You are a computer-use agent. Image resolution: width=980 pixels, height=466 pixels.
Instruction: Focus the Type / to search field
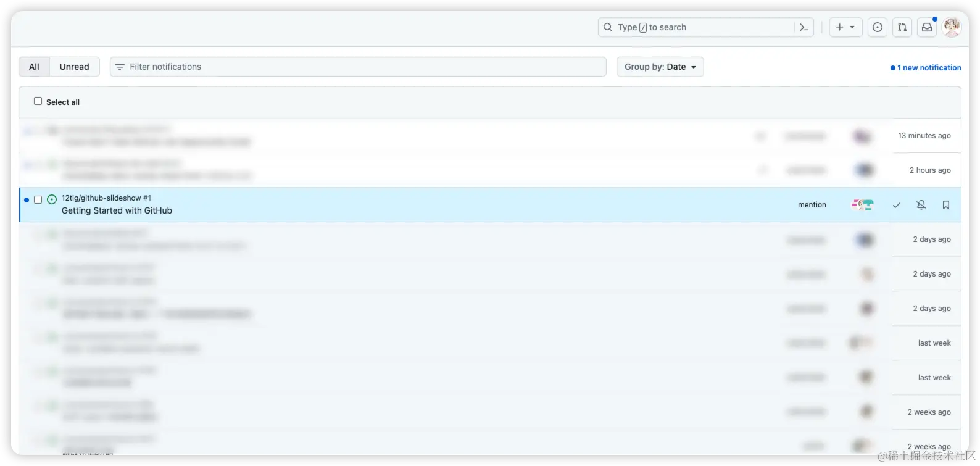click(706, 27)
